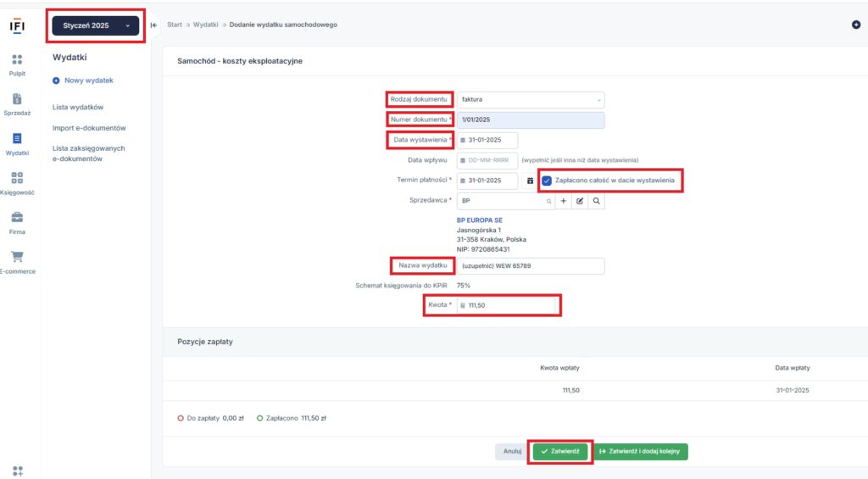Click the edit Sprzedawca pencil icon
The height and width of the screenshot is (479, 868).
[580, 201]
